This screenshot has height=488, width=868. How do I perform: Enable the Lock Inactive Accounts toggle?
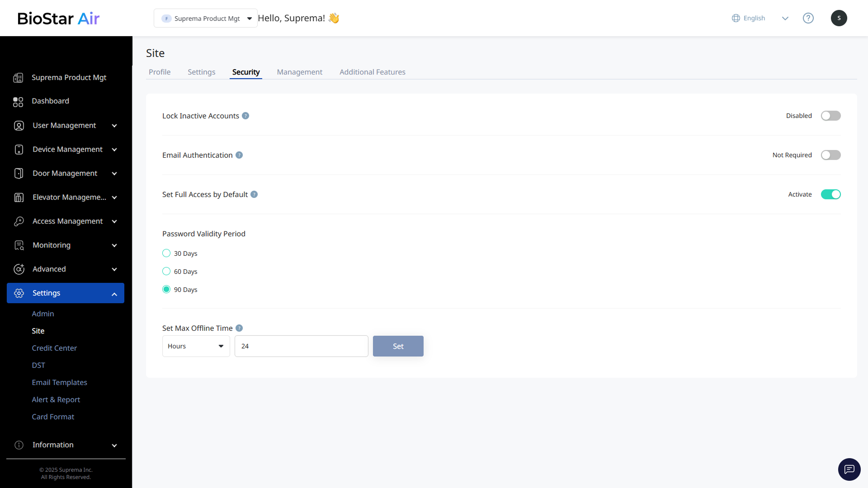(830, 116)
